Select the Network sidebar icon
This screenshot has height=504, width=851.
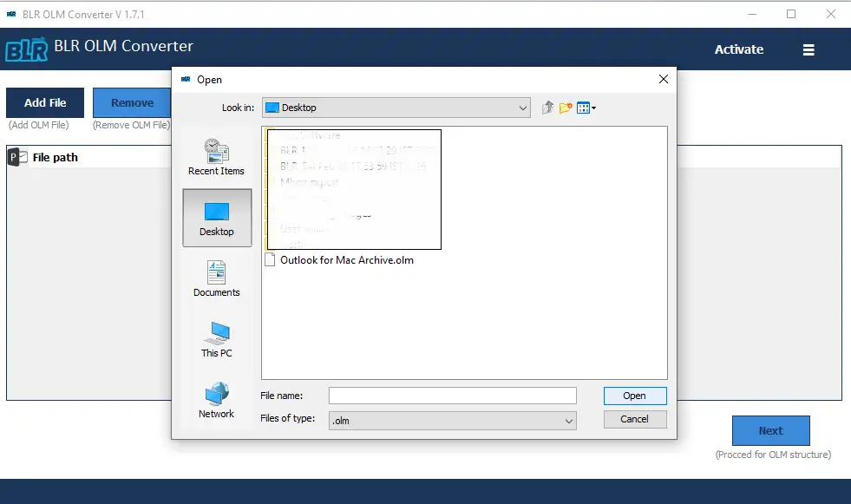coord(216,397)
